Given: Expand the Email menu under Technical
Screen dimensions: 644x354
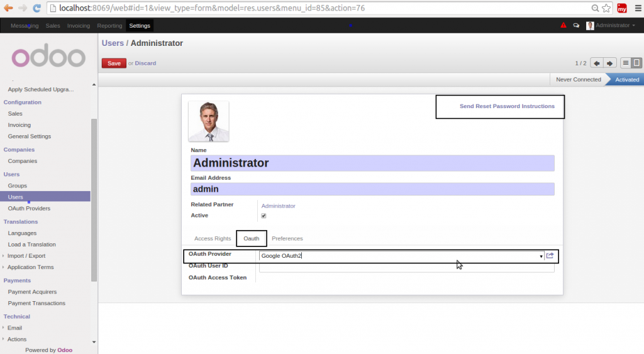Looking at the screenshot, I should 14,328.
